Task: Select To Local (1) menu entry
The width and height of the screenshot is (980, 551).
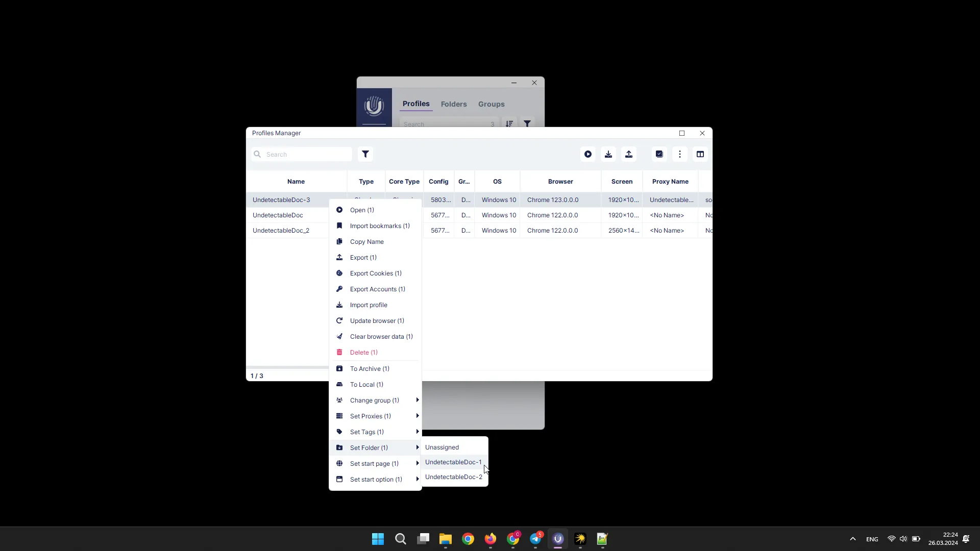Action: [375, 384]
